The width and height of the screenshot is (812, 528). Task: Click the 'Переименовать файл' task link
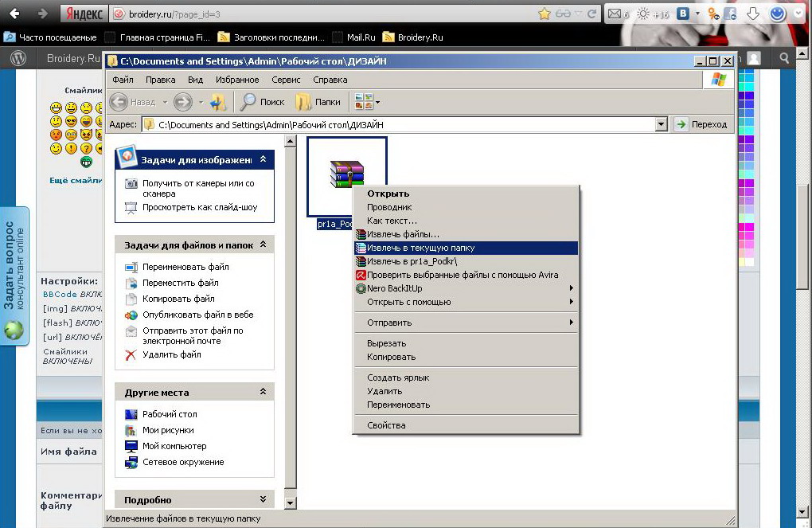(185, 267)
